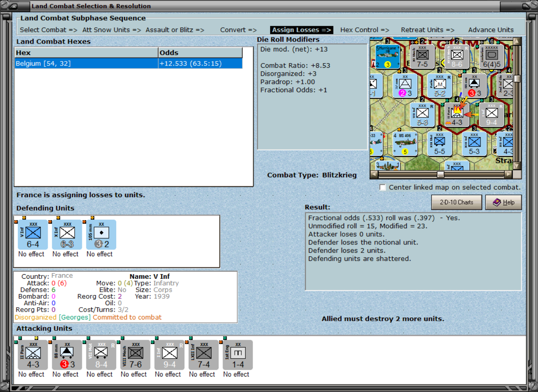Click the MS 406 fighter counter on the map
The width and height of the screenshot is (538, 392).
[405, 143]
